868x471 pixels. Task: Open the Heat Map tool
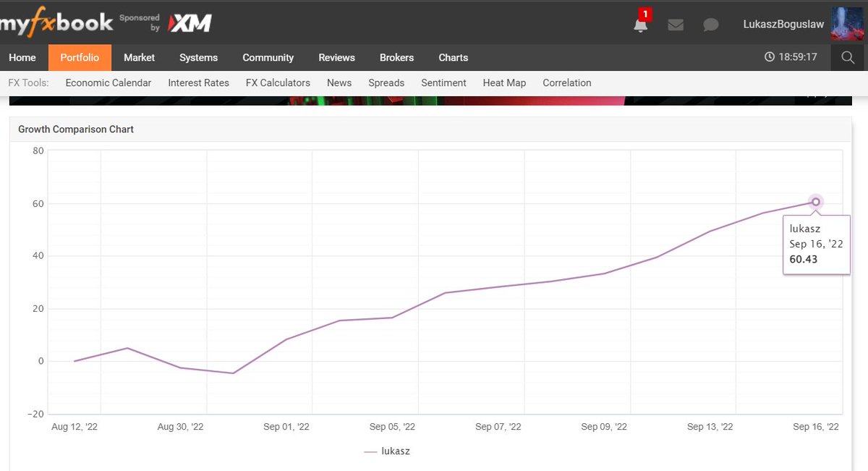(x=504, y=83)
